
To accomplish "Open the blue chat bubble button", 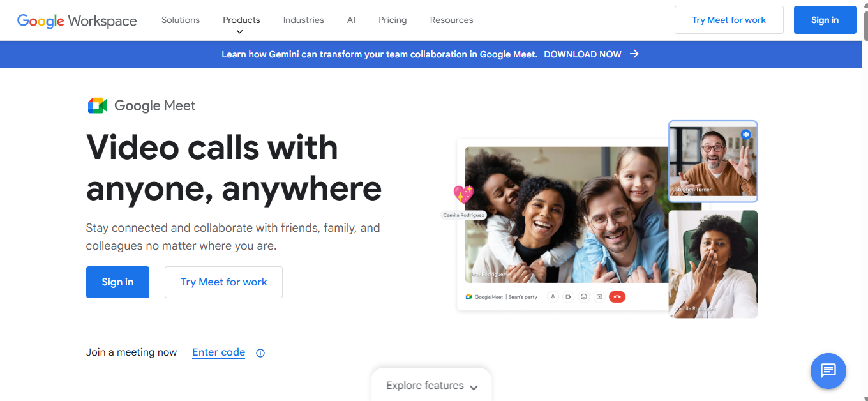I will click(x=828, y=371).
